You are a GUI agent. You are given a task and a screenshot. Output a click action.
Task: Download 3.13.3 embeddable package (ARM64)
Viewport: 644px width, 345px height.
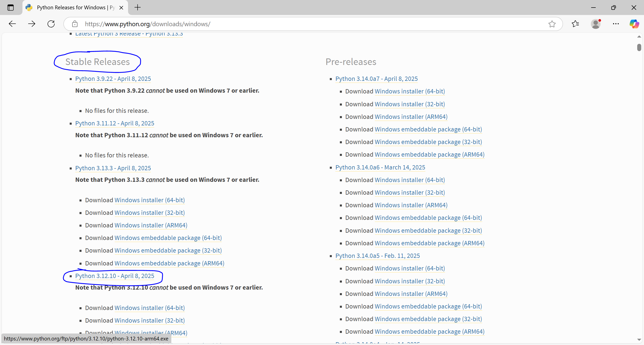coord(169,263)
